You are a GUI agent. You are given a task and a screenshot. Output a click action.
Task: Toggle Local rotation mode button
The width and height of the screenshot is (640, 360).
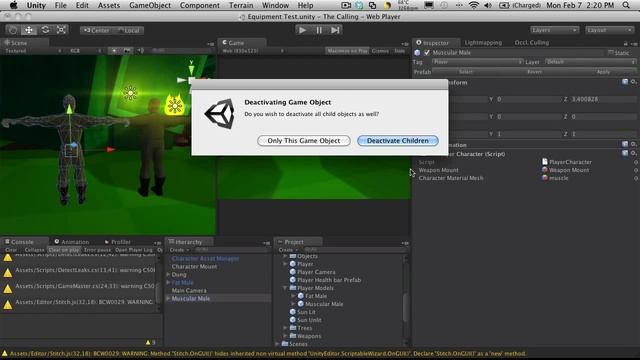129,30
